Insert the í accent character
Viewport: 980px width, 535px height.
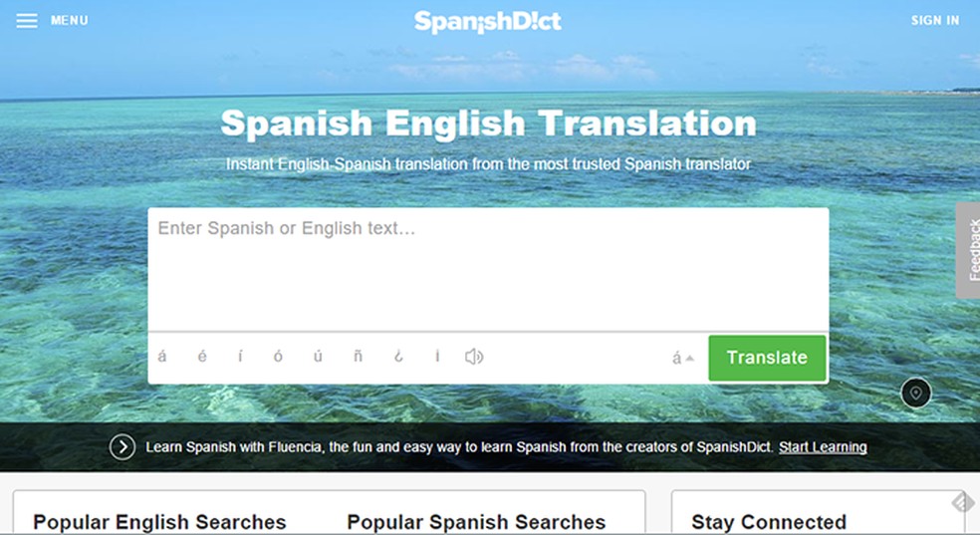(241, 357)
